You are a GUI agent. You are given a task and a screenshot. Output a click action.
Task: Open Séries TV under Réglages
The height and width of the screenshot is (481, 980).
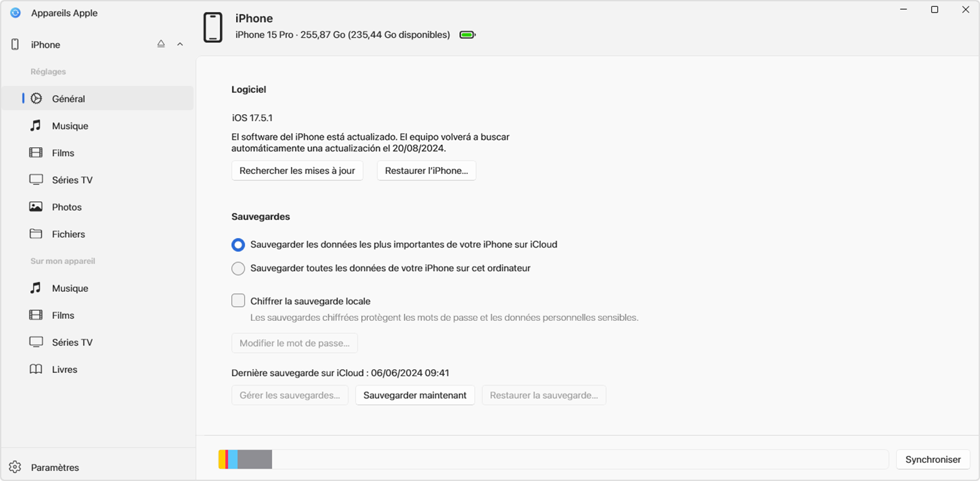pos(97,180)
